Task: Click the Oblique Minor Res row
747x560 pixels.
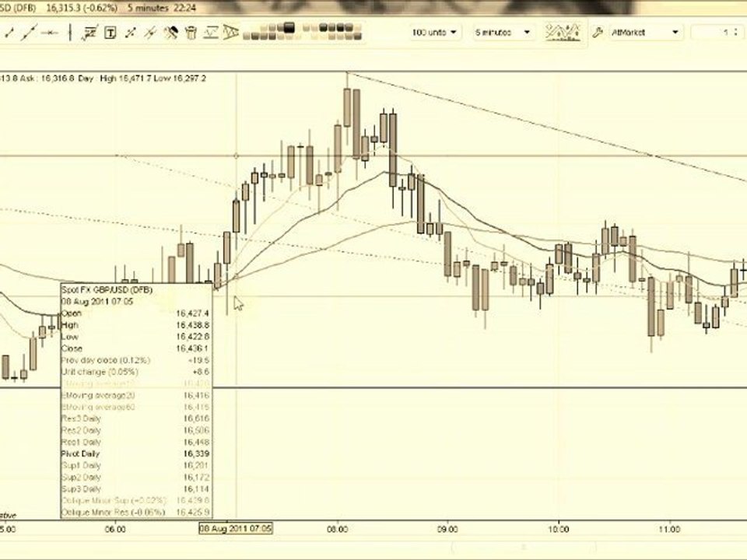Action: click(135, 513)
